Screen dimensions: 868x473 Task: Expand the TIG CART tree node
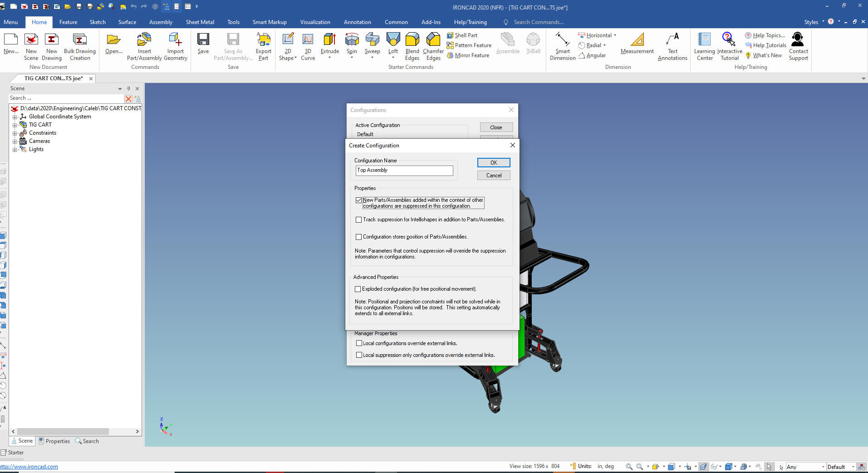tap(15, 125)
